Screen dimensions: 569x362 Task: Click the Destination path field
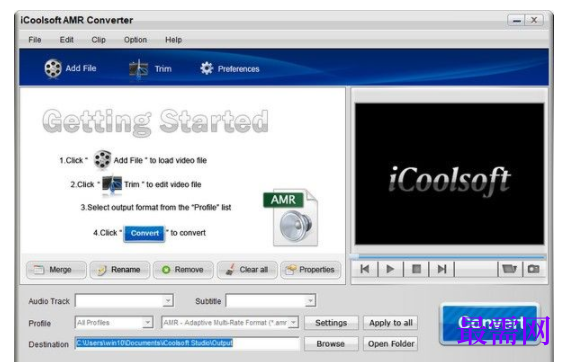coord(187,343)
